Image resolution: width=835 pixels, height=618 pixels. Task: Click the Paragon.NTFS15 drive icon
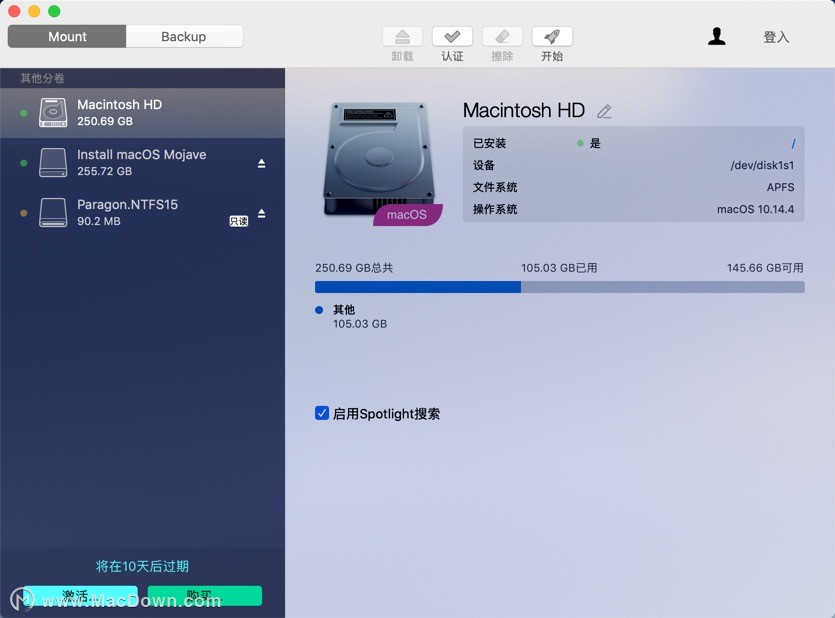point(53,212)
